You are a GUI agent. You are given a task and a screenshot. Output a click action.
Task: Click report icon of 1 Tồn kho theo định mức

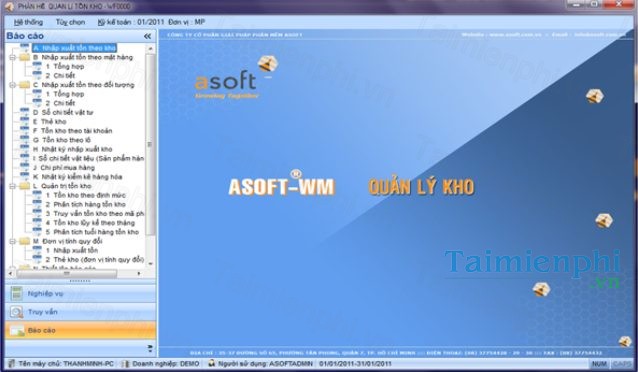[37, 195]
